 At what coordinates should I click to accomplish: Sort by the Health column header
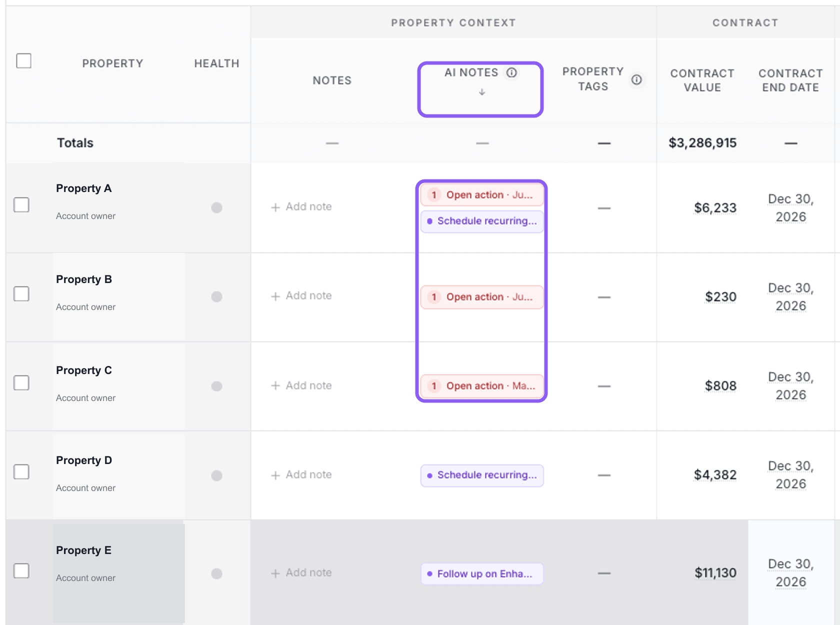[x=216, y=63]
